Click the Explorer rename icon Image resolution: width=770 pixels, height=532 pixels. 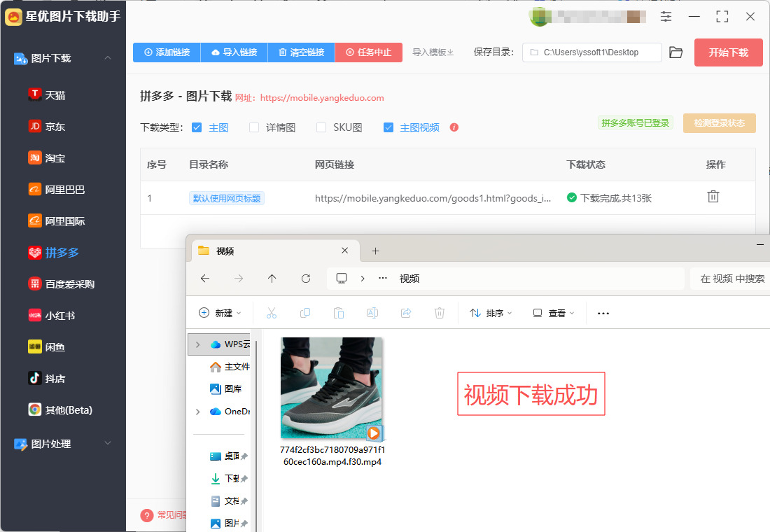pos(372,313)
